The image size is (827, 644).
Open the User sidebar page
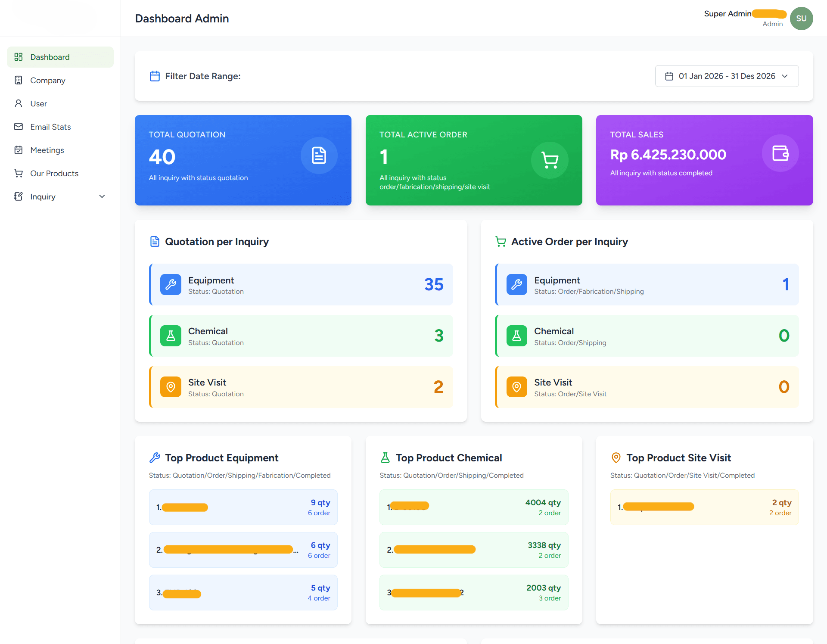point(38,104)
